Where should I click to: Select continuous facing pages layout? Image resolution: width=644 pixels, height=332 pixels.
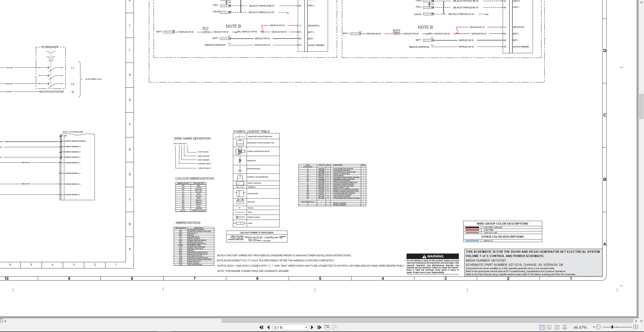pos(565,327)
